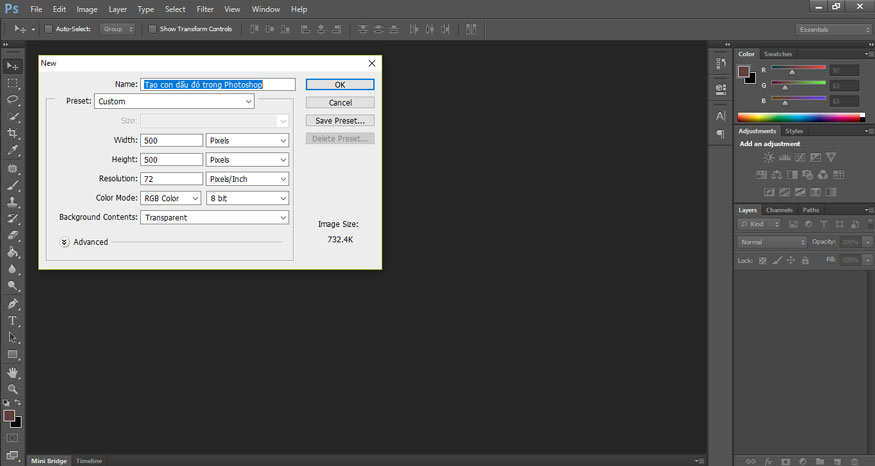Open the Filter menu

click(205, 9)
